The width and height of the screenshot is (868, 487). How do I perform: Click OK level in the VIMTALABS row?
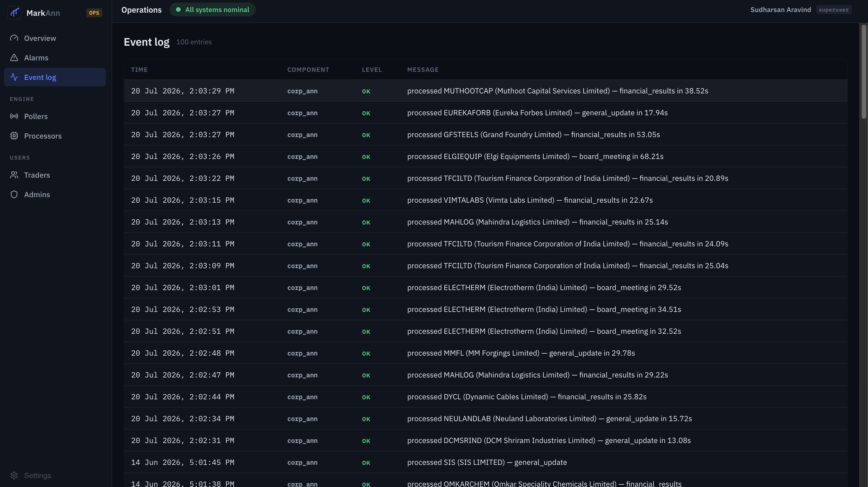(x=366, y=201)
